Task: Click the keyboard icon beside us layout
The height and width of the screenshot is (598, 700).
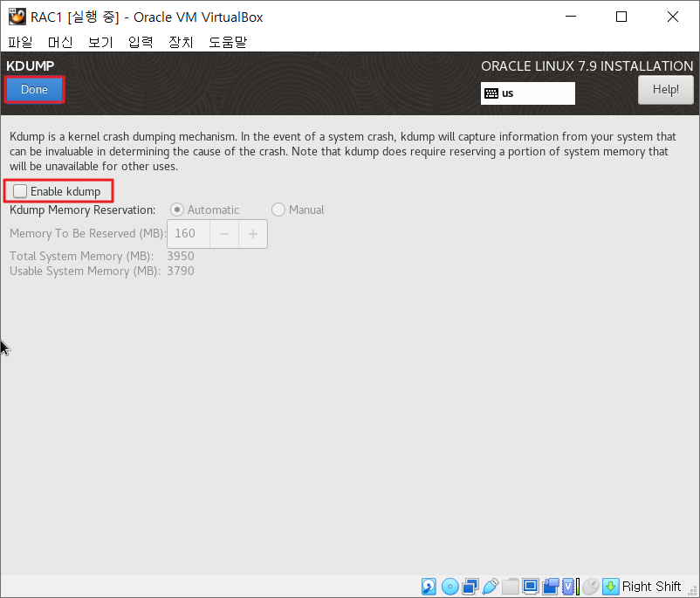Action: (491, 93)
